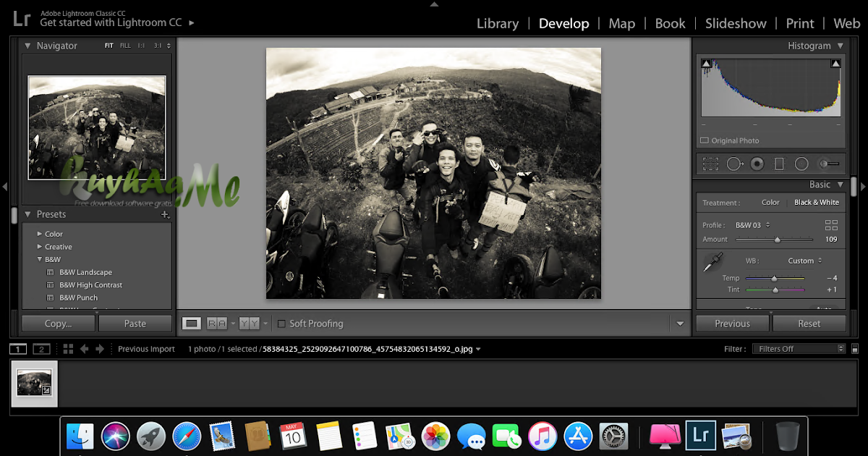Image resolution: width=868 pixels, height=456 pixels.
Task: Set Treatment to Color
Action: [x=770, y=203]
